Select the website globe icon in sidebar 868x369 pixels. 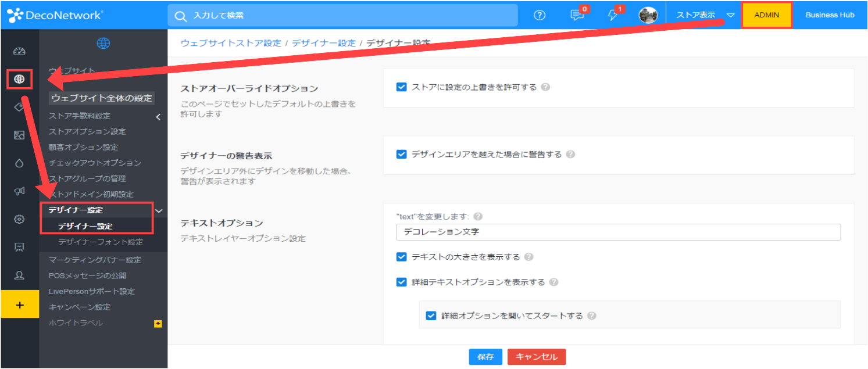(19, 79)
